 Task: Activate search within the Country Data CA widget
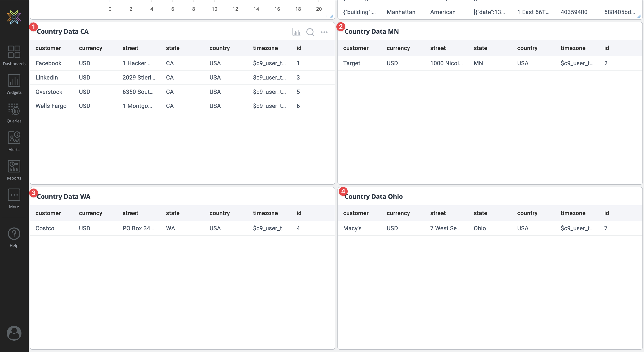pos(310,32)
